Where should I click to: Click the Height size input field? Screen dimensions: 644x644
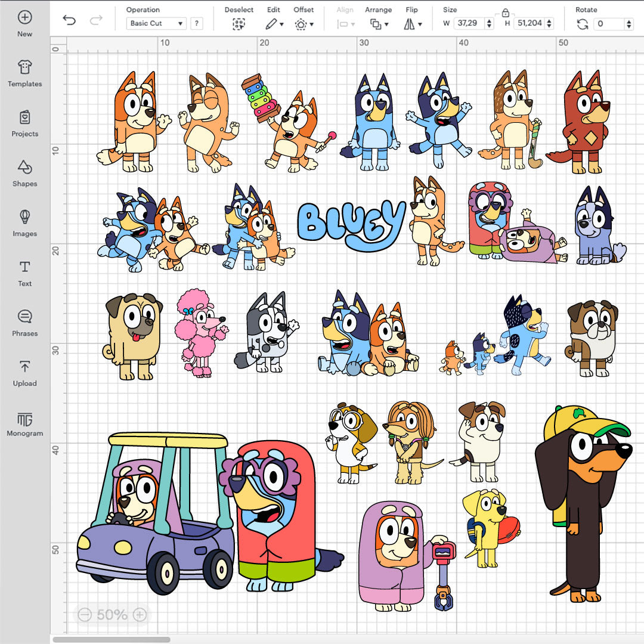click(529, 23)
